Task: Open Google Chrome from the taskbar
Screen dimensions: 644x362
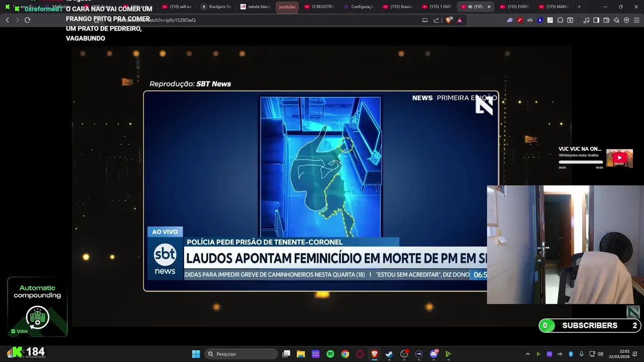Action: click(345, 354)
